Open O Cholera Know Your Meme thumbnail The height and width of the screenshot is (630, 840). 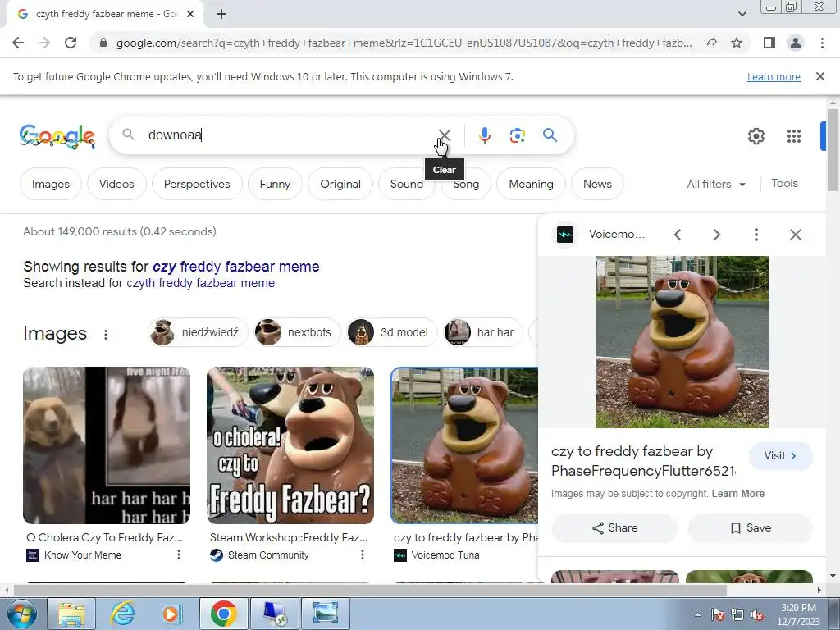pos(107,445)
